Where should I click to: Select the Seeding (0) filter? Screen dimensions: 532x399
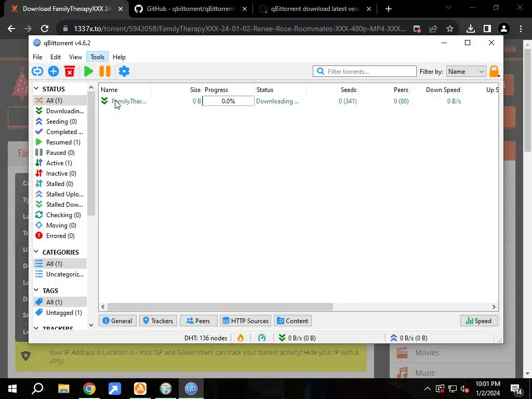(x=60, y=122)
